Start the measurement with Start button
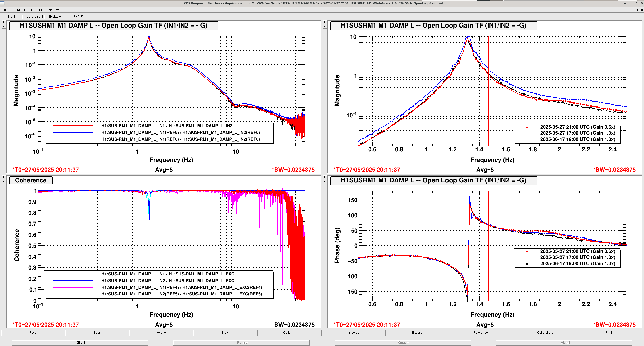 coord(80,343)
